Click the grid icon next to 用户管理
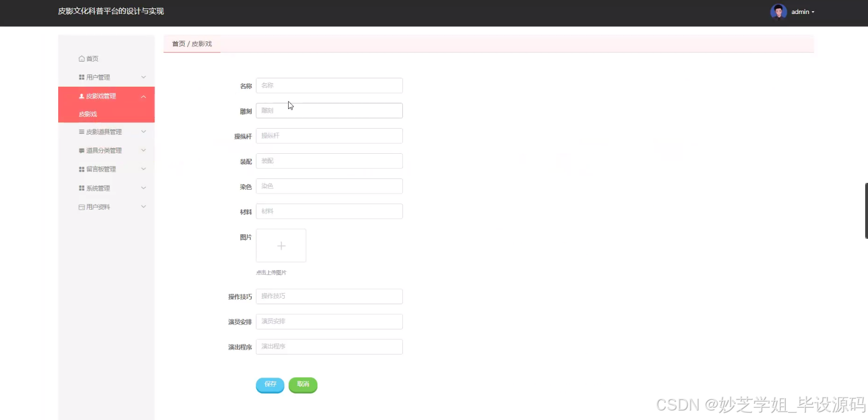The height and width of the screenshot is (420, 868). [82, 77]
